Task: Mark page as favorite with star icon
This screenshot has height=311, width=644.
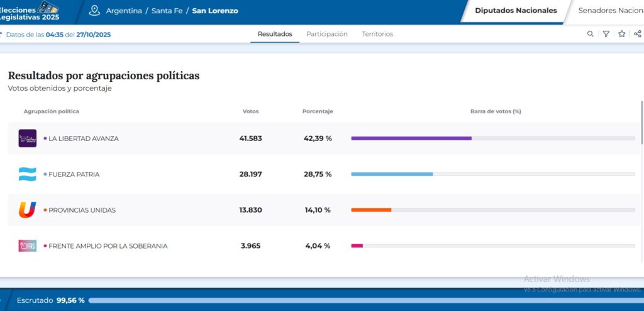Action: click(x=621, y=34)
